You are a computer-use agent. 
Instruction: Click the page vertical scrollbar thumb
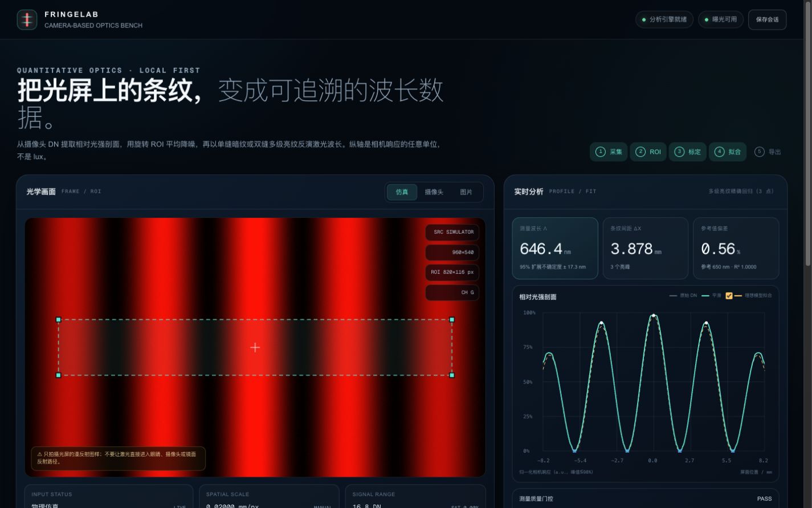807,133
